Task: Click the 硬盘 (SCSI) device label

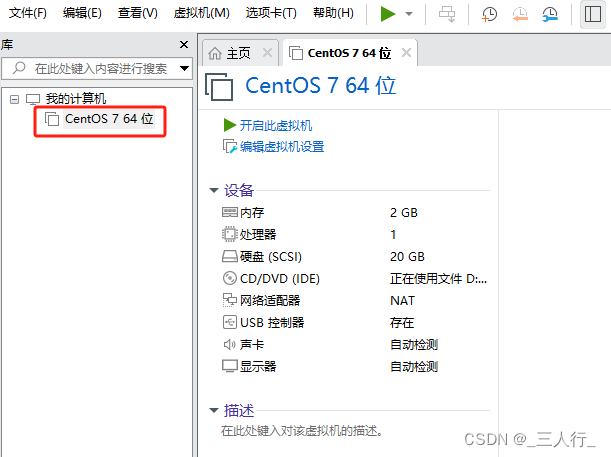Action: tap(271, 257)
